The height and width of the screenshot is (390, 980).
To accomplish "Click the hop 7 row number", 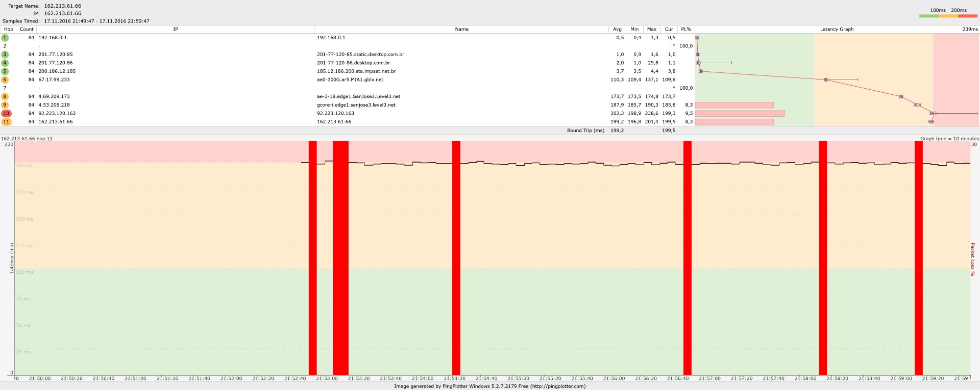I will 5,88.
